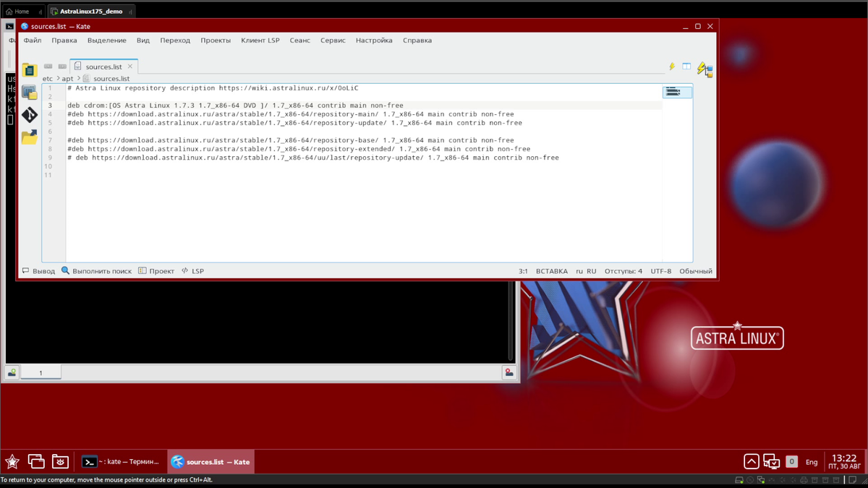Open the filesystem browser sidebar icon
The width and height of the screenshot is (868, 488).
click(29, 137)
